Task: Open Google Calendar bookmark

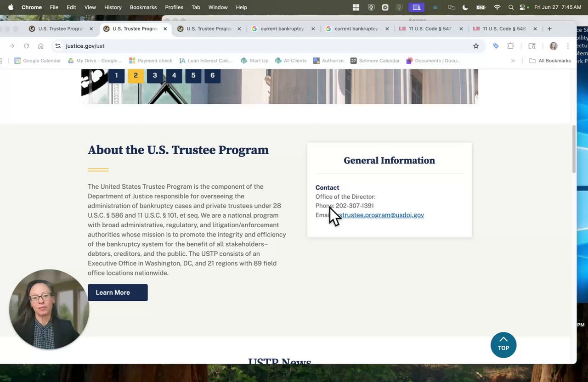Action: [x=38, y=61]
